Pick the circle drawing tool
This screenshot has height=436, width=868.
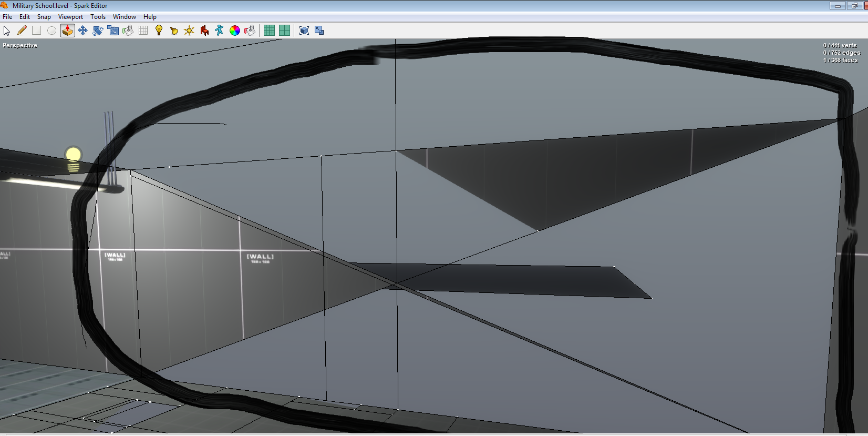tap(51, 31)
